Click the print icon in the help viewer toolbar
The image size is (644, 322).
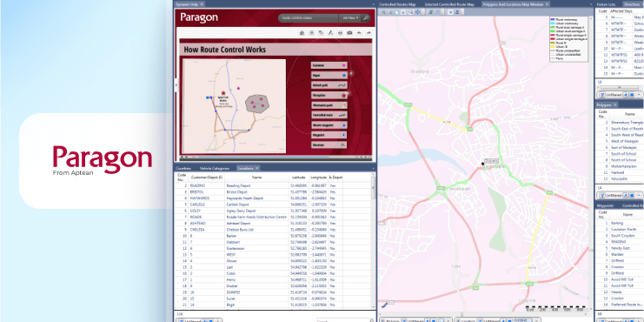[340, 33]
